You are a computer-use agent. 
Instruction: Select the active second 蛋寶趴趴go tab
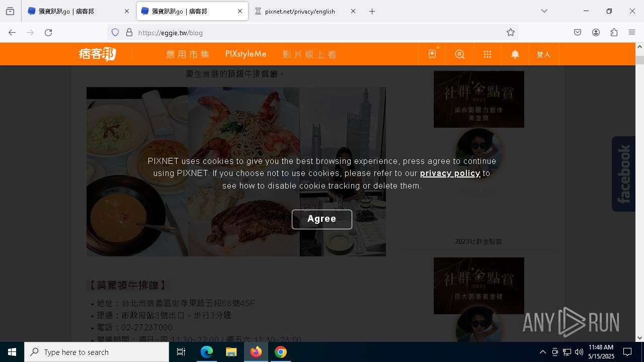pos(192,11)
